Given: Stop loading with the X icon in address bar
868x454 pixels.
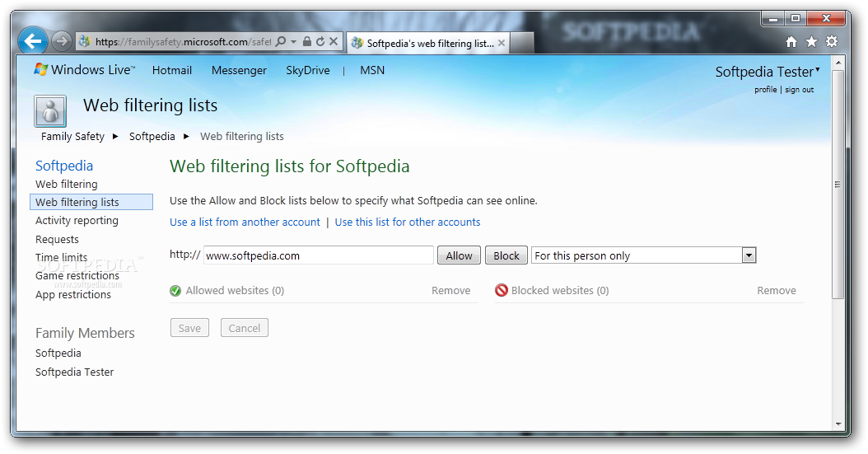Looking at the screenshot, I should (334, 41).
